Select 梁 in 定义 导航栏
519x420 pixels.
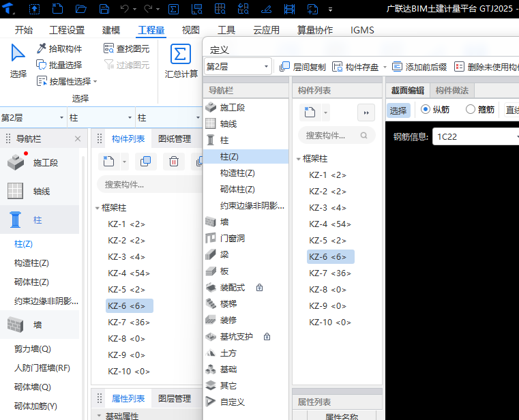[x=246, y=254]
